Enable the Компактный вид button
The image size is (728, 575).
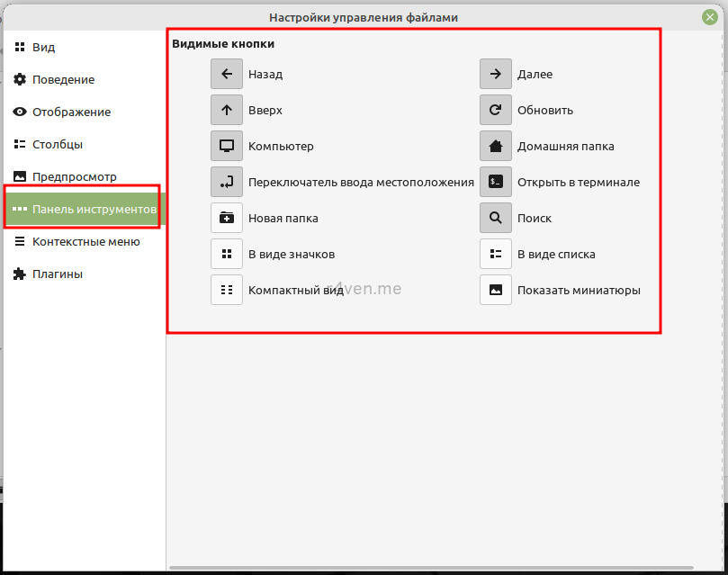pyautogui.click(x=227, y=290)
